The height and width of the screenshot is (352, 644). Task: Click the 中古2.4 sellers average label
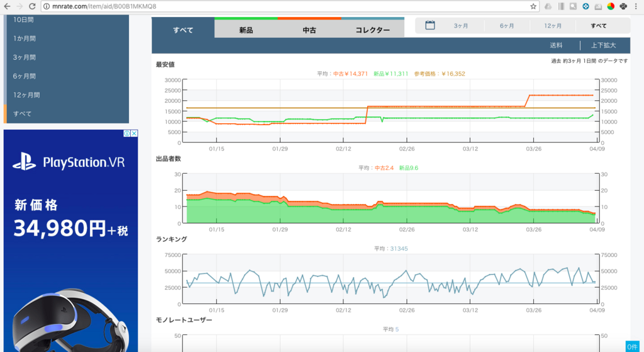[x=384, y=167]
